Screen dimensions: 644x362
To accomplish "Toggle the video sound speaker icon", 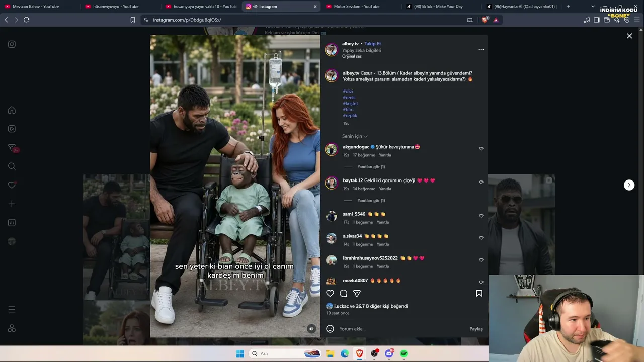I will point(311,329).
